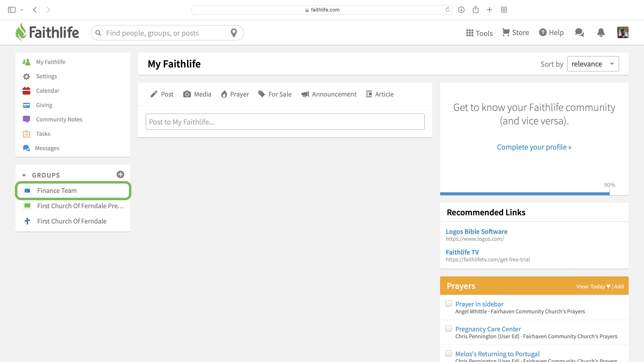
Task: Click Add in Prayers header
Action: tap(619, 287)
